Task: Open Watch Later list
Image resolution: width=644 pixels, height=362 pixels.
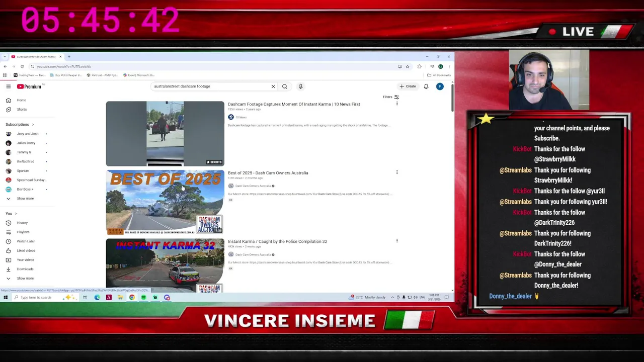Action: (20, 241)
